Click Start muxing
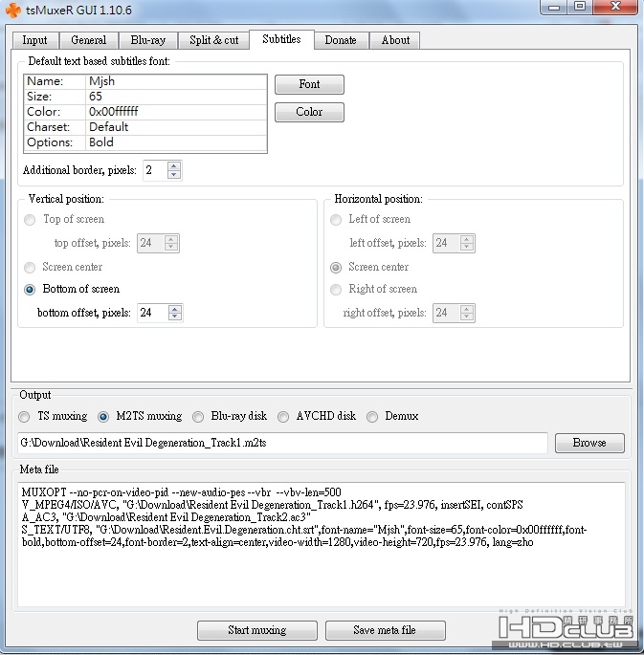The image size is (644, 655). pyautogui.click(x=257, y=630)
